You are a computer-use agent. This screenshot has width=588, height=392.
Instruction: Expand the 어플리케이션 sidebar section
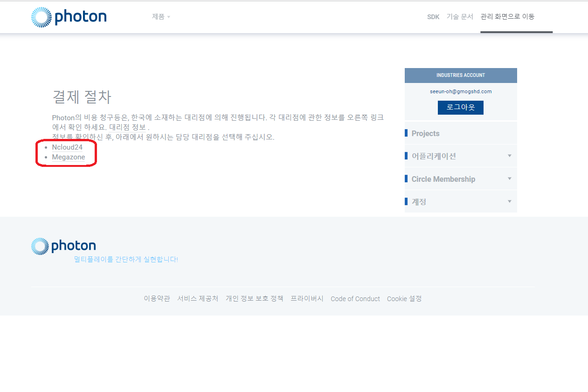[461, 156]
